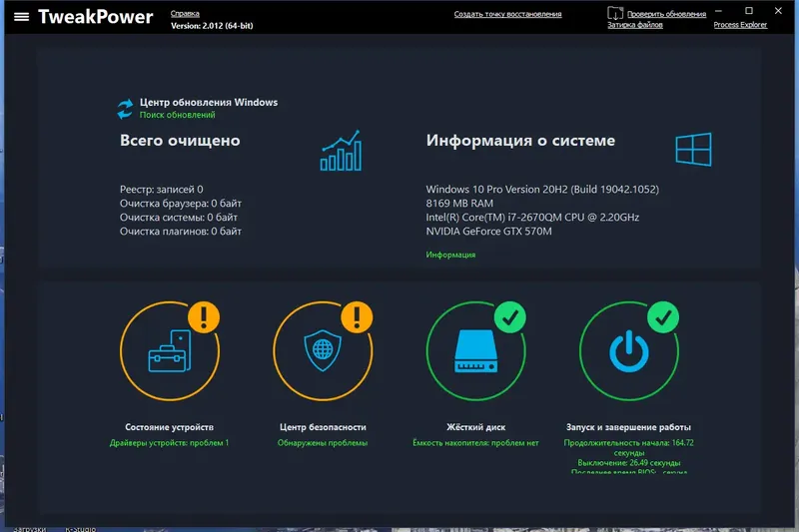The height and width of the screenshot is (532, 799).
Task: Click the Жёсткий диск label
Action: pos(476,427)
